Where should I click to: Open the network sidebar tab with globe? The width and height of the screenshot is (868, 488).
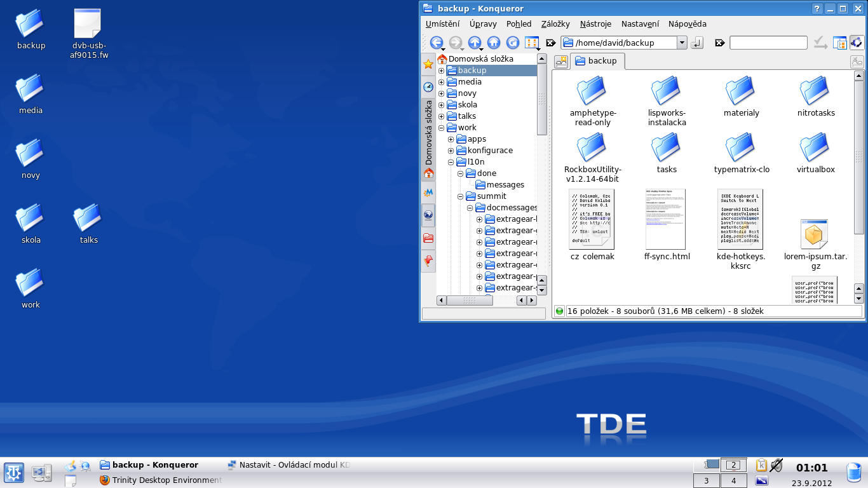pos(428,215)
